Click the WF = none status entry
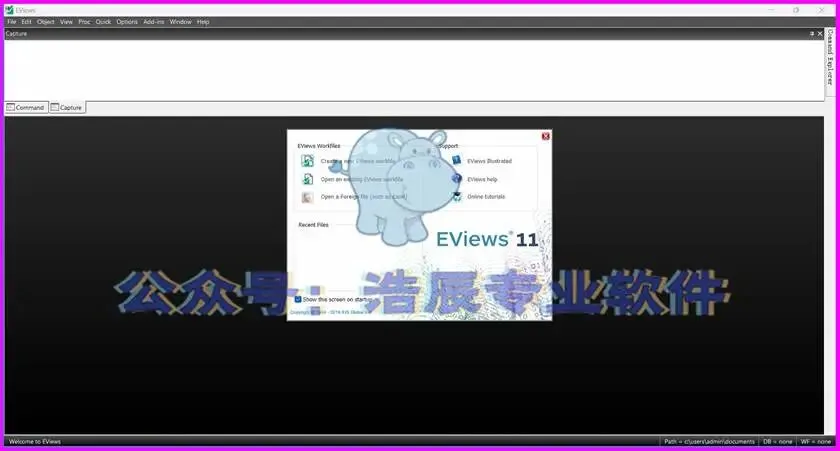840x451 pixels. point(815,442)
